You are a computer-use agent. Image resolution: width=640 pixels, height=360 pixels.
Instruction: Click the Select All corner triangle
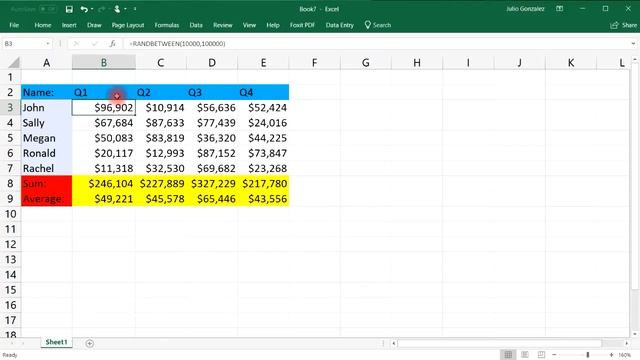click(14, 62)
